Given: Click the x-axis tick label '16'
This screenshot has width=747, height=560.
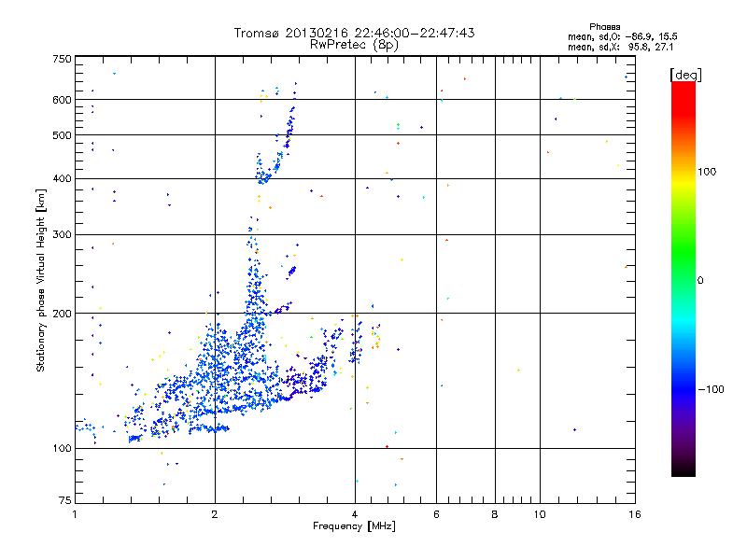Looking at the screenshot, I should [635, 514].
